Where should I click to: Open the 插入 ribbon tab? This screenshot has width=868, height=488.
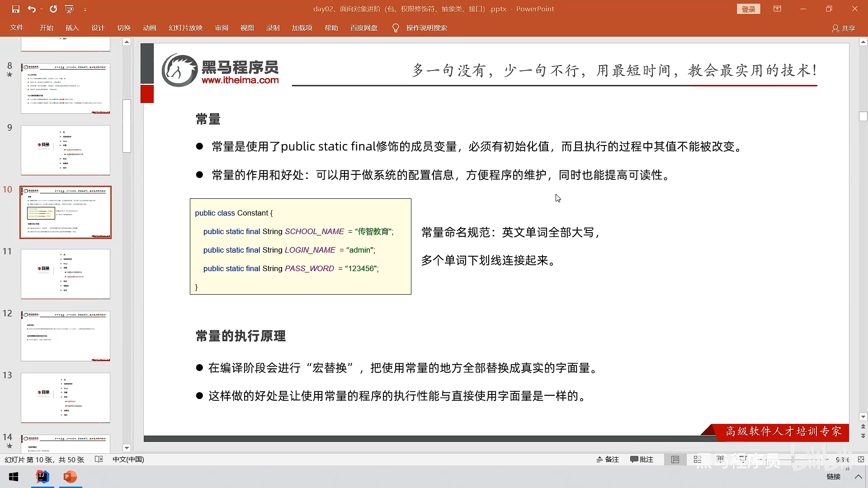(72, 28)
